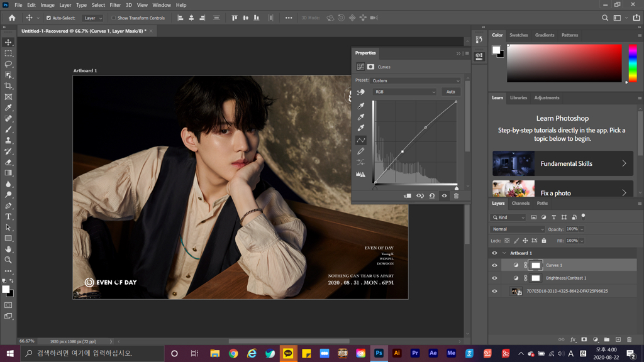Click the Auto button in Curves
The image size is (644, 362).
[450, 92]
